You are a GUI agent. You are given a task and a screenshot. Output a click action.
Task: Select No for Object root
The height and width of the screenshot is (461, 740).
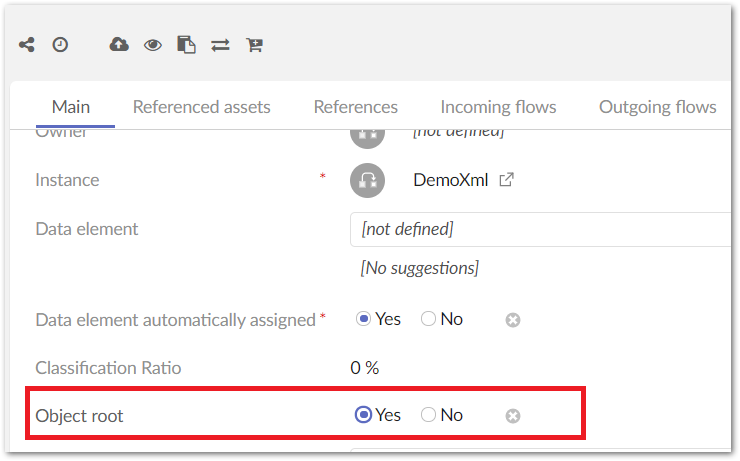(x=429, y=415)
